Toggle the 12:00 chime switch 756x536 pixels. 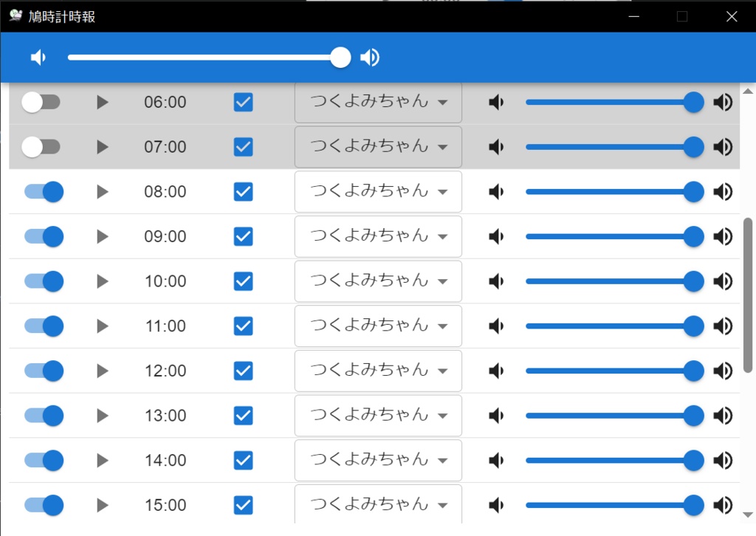pyautogui.click(x=44, y=371)
